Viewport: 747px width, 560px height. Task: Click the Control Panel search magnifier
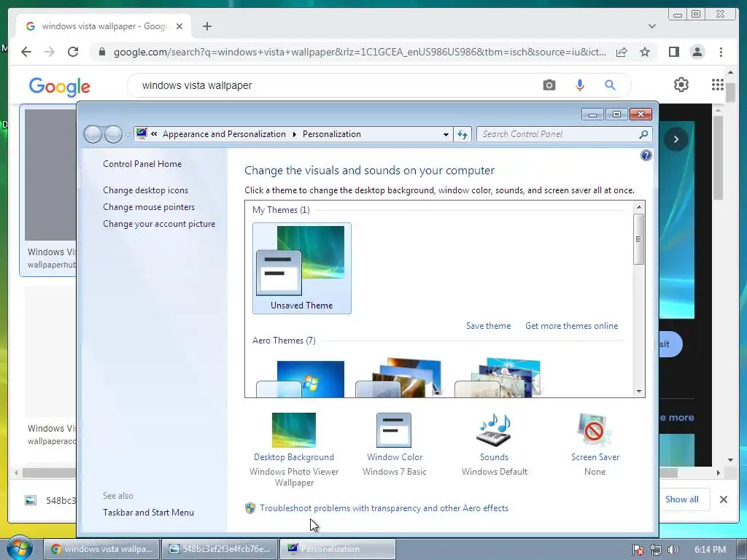(x=643, y=134)
